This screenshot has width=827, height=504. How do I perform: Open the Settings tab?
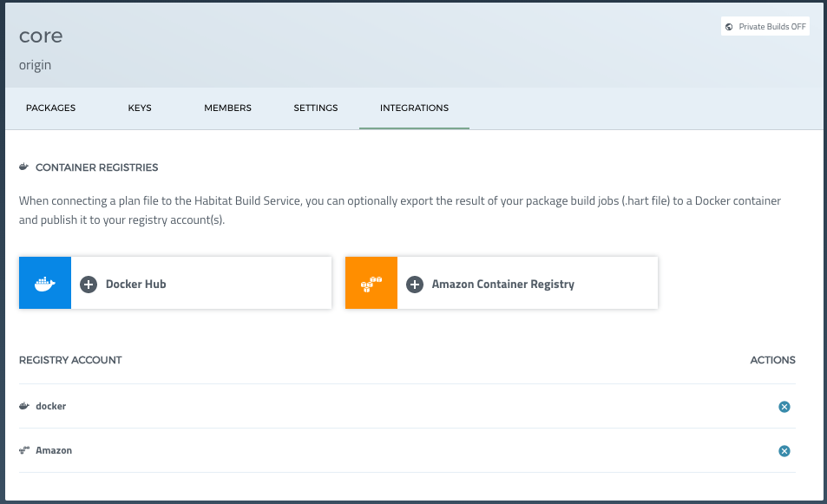pos(315,108)
